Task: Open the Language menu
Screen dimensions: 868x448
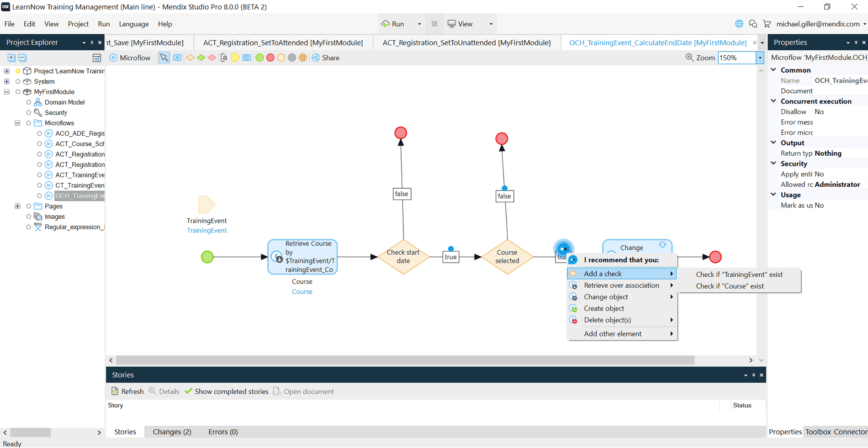Action: pos(134,24)
